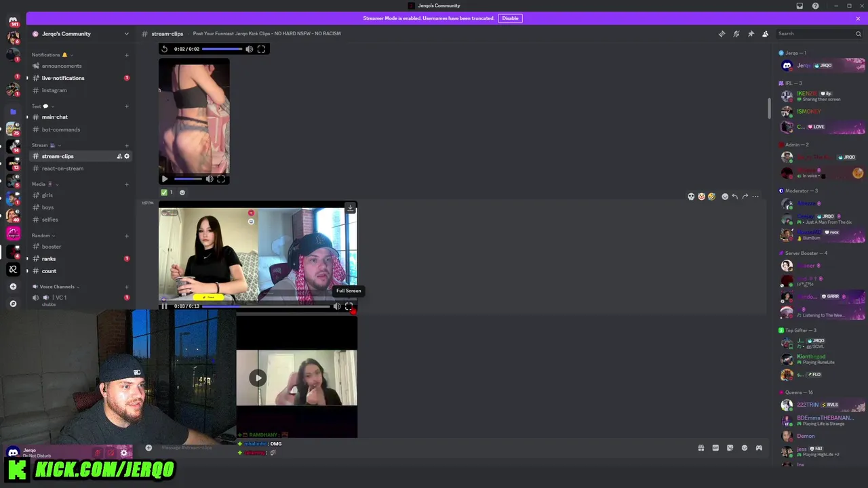Mute the split-screen video audio
Image resolution: width=868 pixels, height=488 pixels.
pos(337,306)
